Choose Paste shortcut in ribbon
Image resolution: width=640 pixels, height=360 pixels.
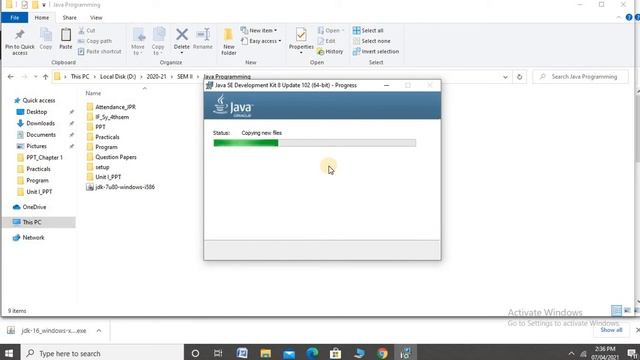[100, 51]
